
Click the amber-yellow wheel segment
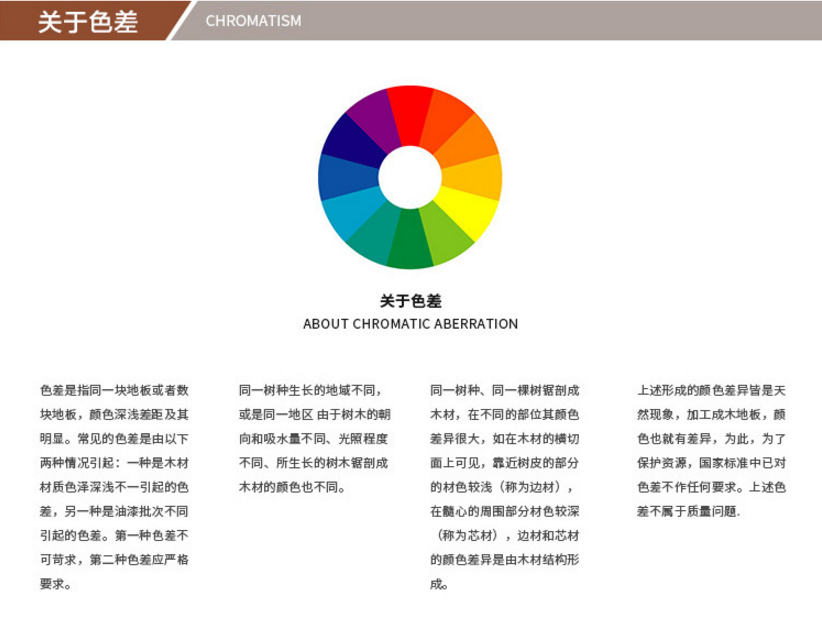pos(474,177)
